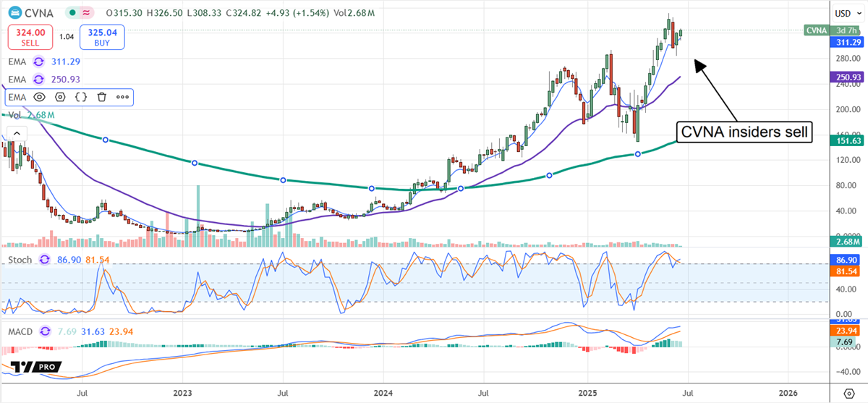Open source code braces for EMA
This screenshot has width=868, height=403.
82,97
